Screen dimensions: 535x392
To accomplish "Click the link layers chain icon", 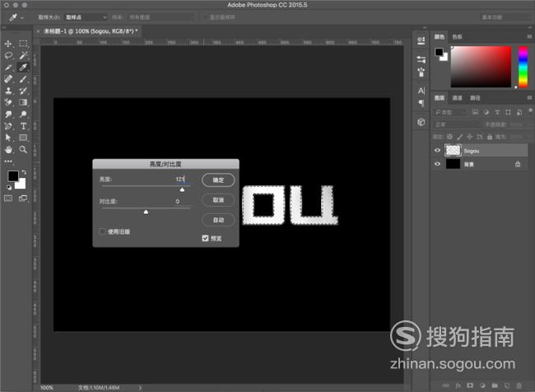I will (445, 385).
